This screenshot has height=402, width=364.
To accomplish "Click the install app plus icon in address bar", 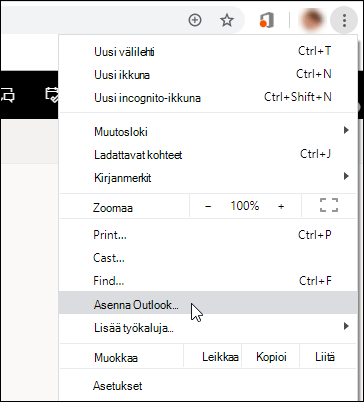I will click(195, 20).
